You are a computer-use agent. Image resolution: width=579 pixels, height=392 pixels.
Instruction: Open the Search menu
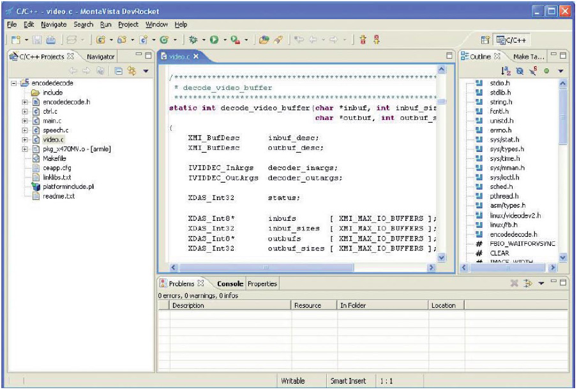(84, 24)
